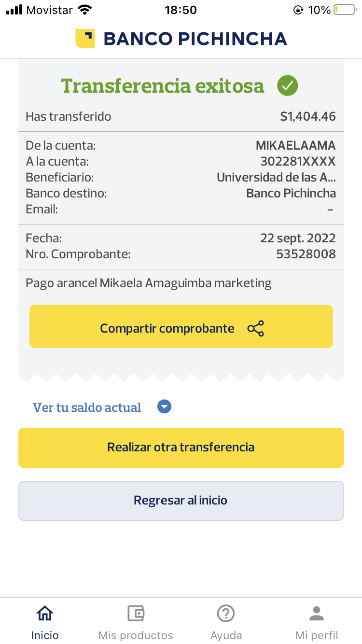Tap the share icon on Compartir comprobante

coord(255,328)
